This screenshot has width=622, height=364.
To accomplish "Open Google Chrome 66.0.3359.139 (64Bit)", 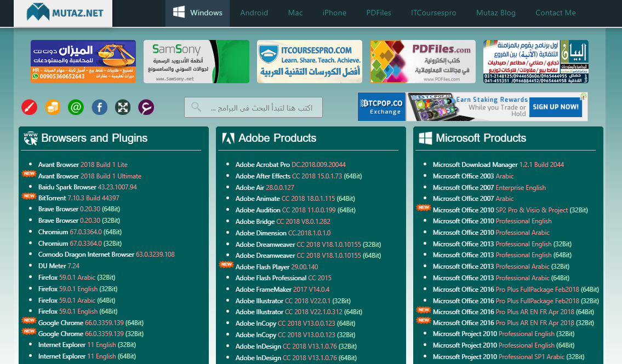I will pyautogui.click(x=91, y=323).
